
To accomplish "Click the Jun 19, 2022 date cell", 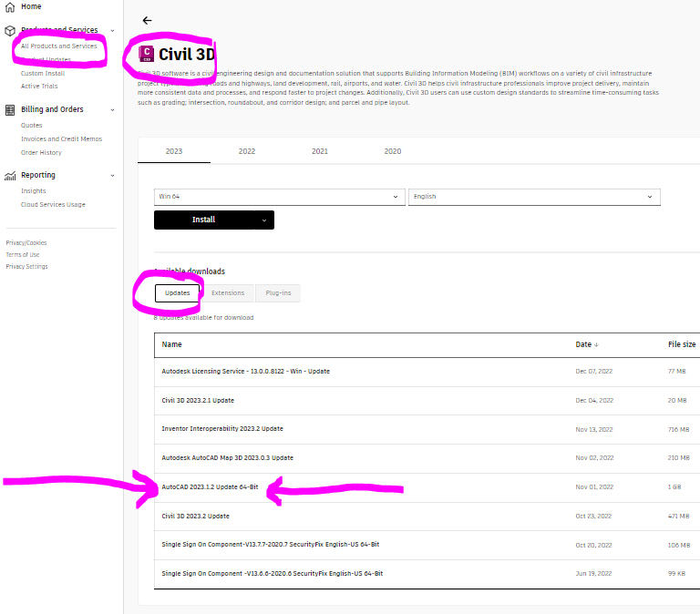I will pos(593,574).
